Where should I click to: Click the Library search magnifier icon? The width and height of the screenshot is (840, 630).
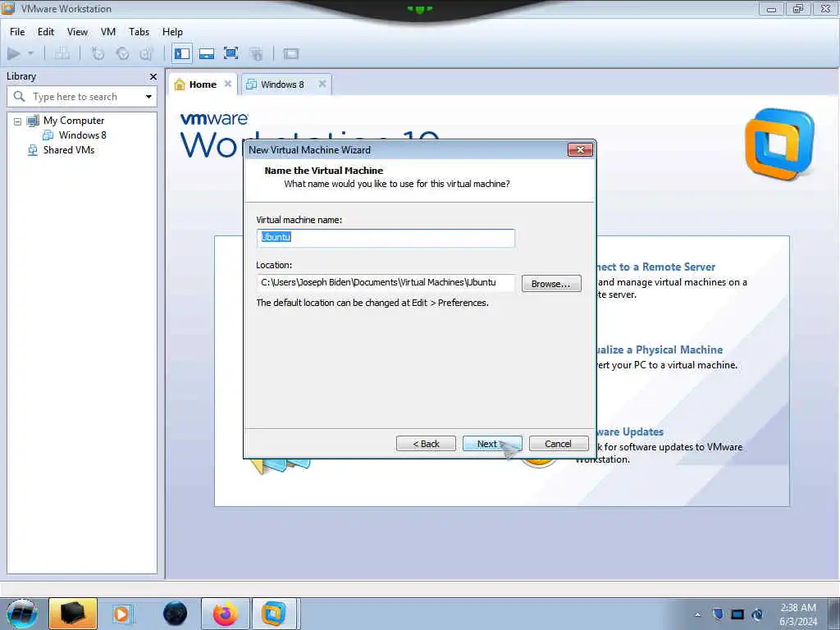20,97
